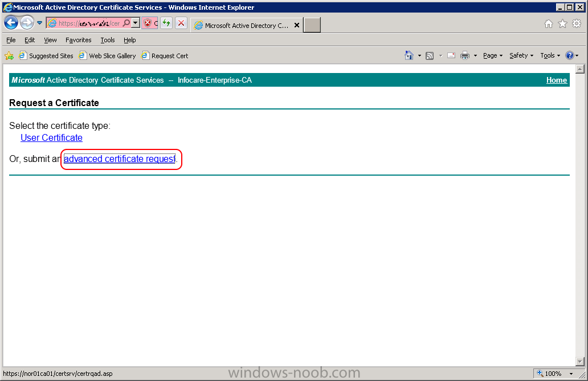Open the Tools gear icon

coord(577,24)
